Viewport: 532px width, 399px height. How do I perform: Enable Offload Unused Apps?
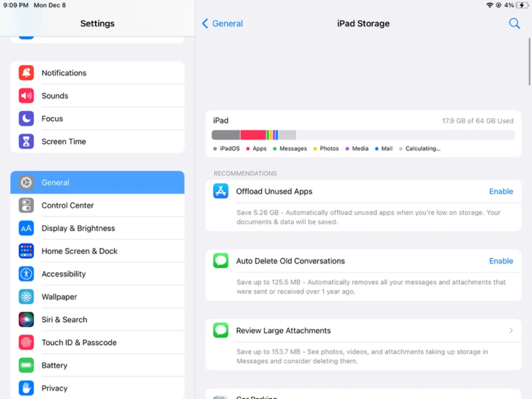[501, 191]
